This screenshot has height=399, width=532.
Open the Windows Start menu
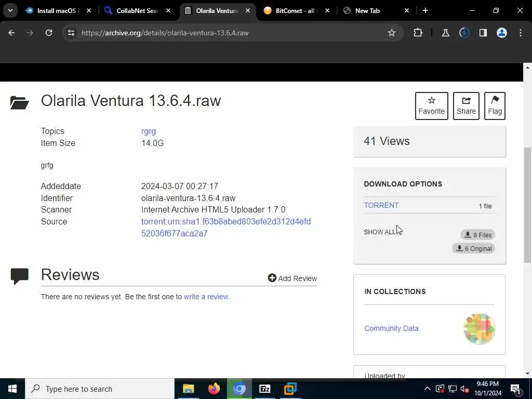(x=12, y=389)
